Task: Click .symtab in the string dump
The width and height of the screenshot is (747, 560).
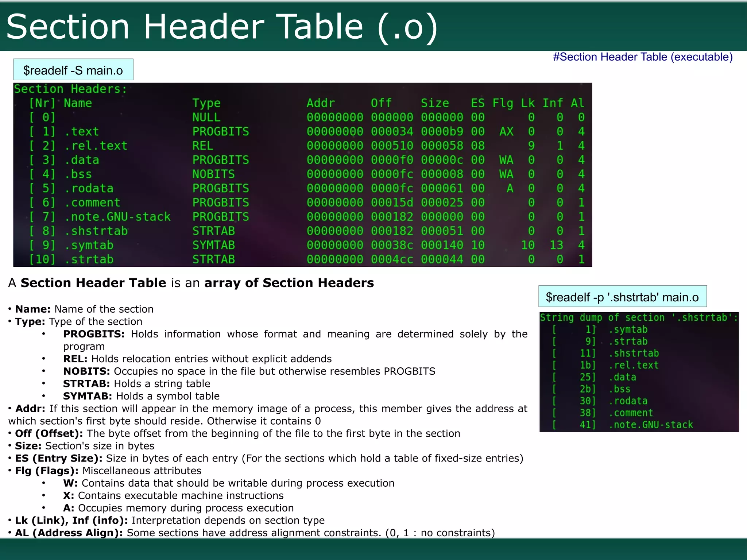Action: [x=628, y=329]
